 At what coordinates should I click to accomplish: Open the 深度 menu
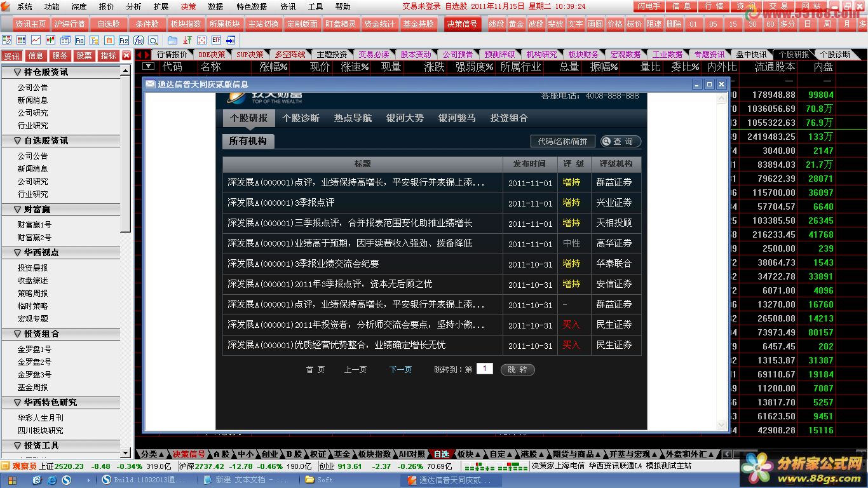[79, 6]
